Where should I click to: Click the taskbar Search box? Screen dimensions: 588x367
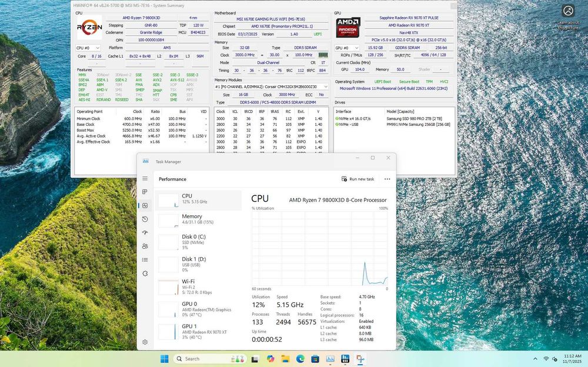(x=211, y=359)
